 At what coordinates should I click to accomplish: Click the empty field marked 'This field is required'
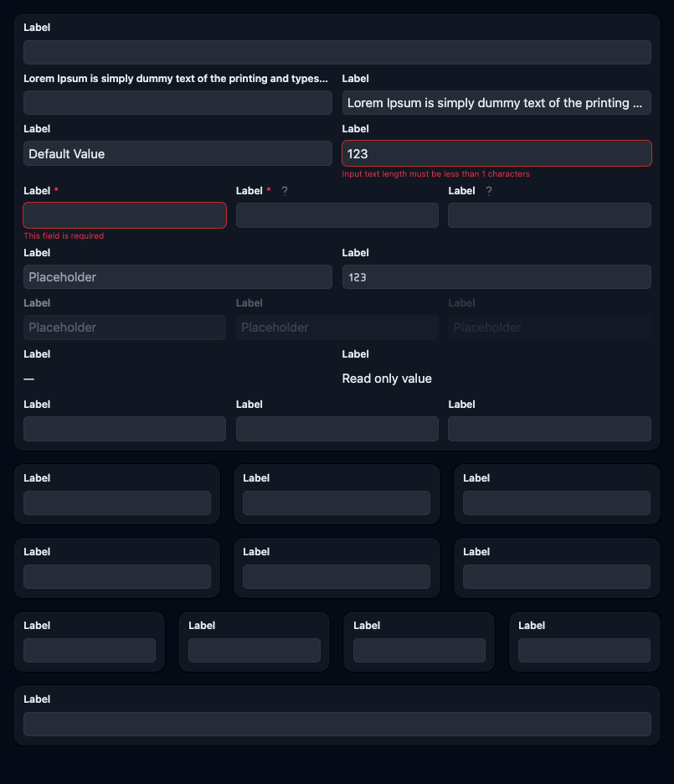[125, 215]
